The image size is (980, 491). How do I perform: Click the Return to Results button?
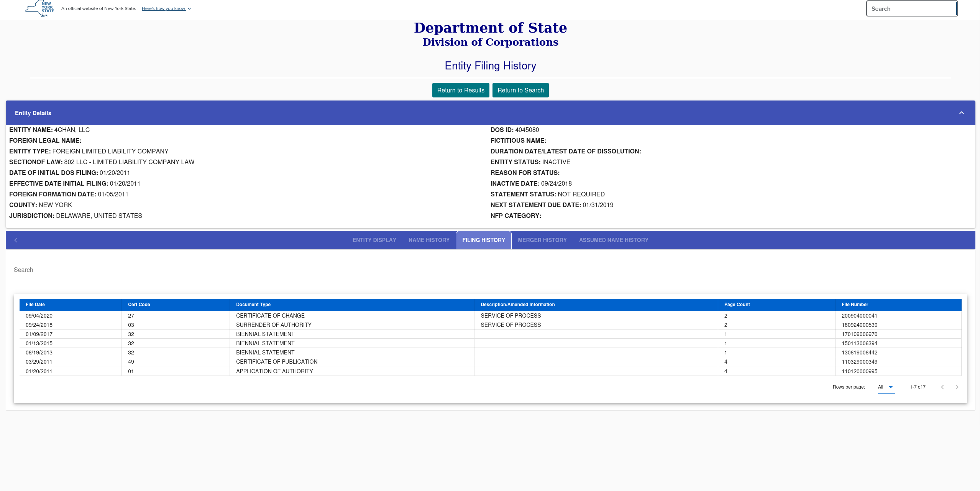tap(461, 90)
